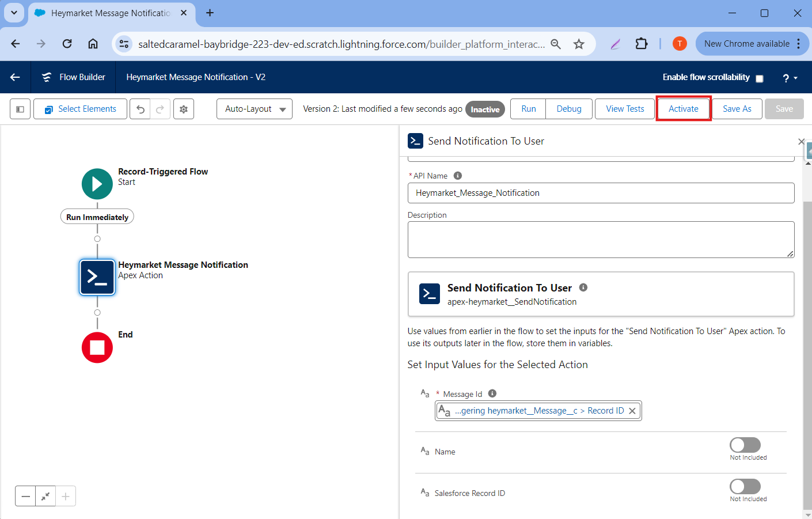This screenshot has width=812, height=519.
Task: Bookmark this page with star icon
Action: coord(579,44)
